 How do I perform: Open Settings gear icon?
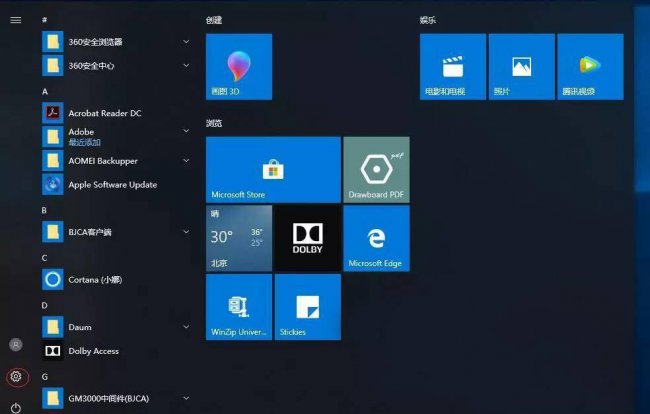click(x=16, y=376)
